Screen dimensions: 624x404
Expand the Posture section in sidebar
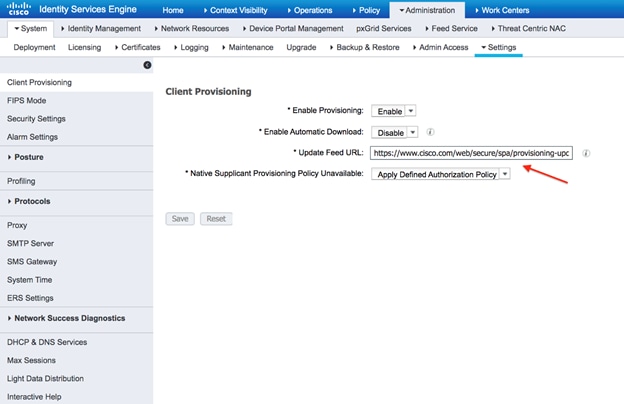tap(25, 157)
